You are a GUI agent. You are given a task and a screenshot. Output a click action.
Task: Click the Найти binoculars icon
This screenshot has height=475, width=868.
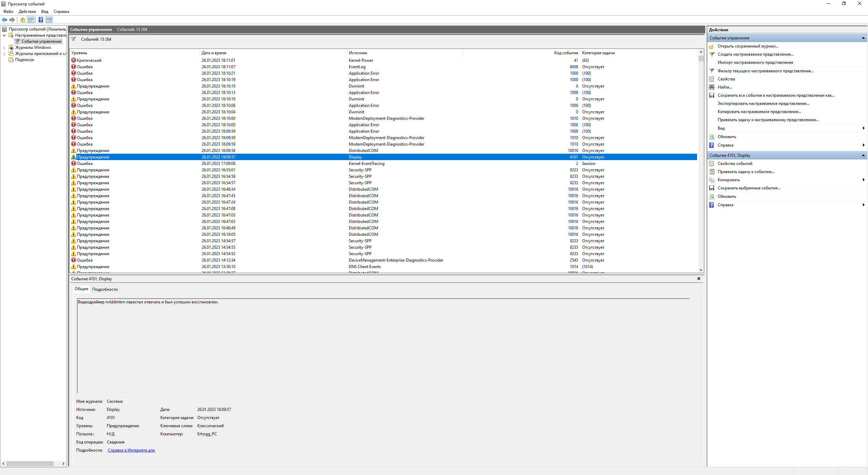click(712, 87)
